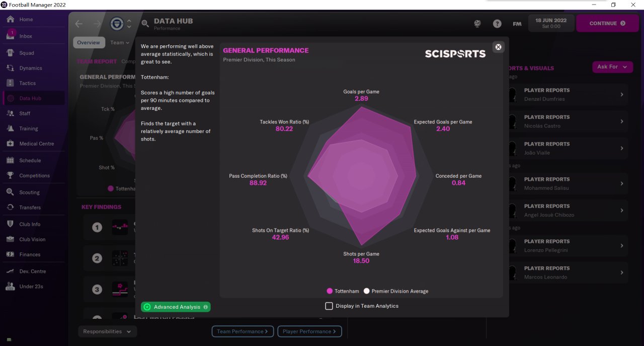The height and width of the screenshot is (346, 644).
Task: Click Expected Goals Against value 1.08
Action: [452, 237]
